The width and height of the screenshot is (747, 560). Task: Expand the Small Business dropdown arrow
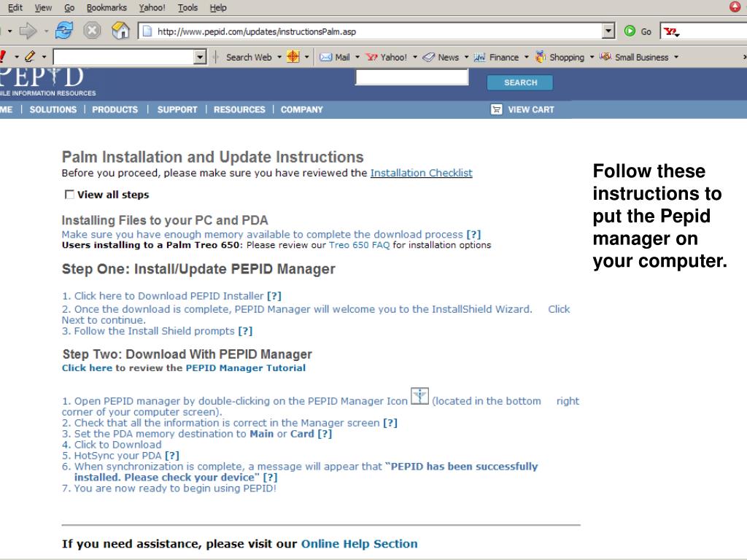(x=676, y=57)
